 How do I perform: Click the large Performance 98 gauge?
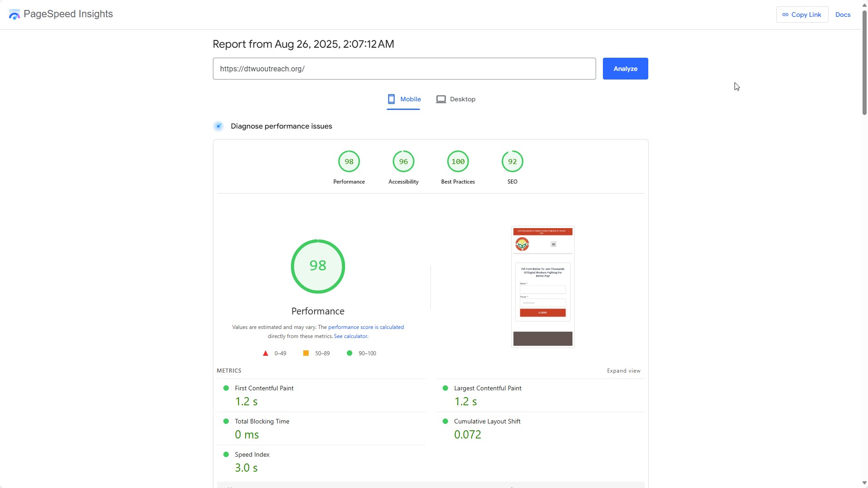(318, 266)
